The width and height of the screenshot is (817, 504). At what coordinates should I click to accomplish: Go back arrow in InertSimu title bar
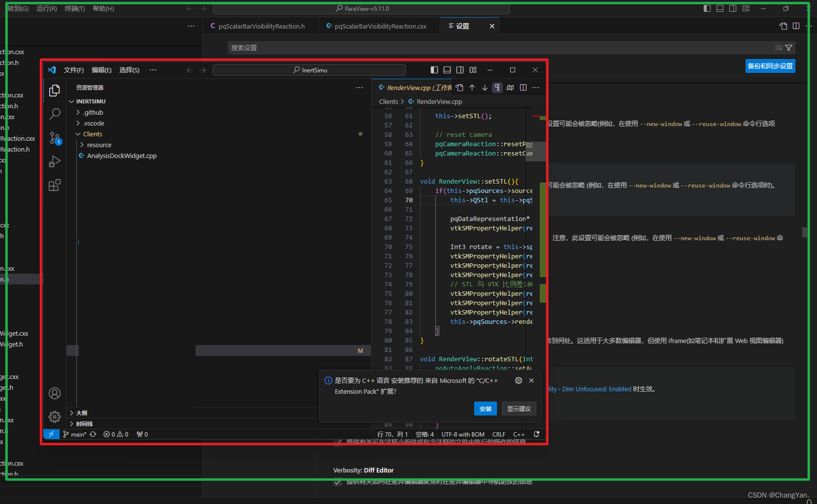pyautogui.click(x=190, y=70)
